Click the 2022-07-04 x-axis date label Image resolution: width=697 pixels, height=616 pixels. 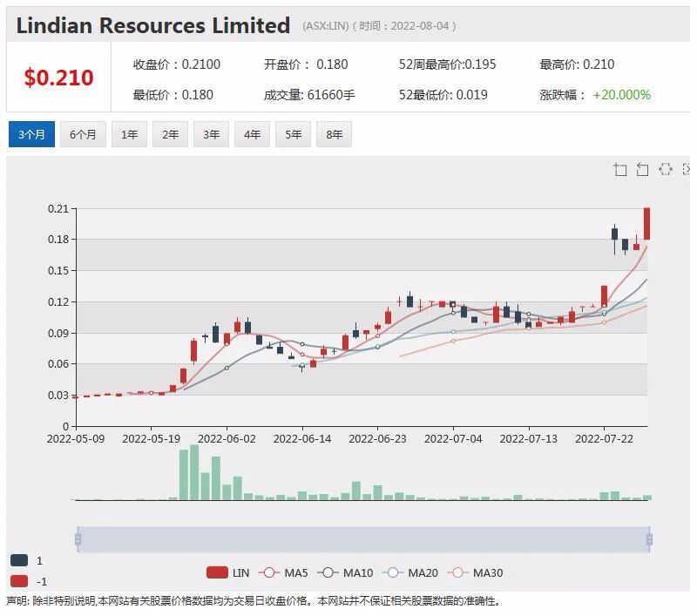(453, 438)
